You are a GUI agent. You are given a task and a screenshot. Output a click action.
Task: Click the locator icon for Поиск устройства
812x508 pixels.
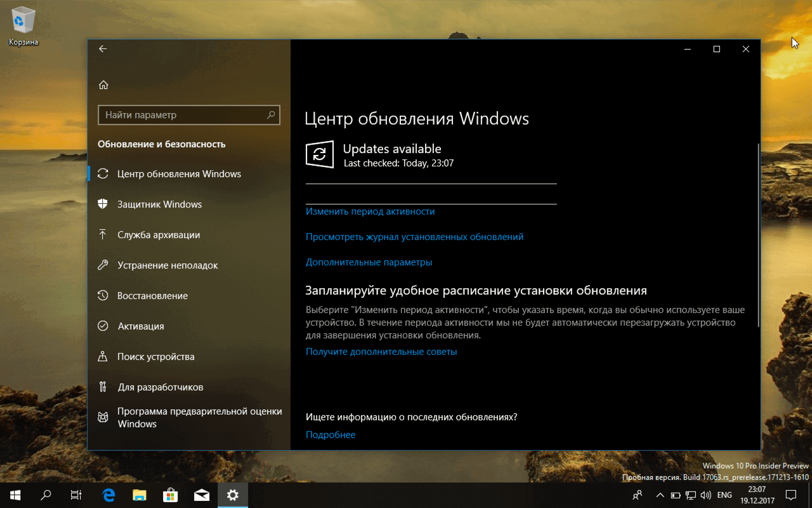click(103, 356)
